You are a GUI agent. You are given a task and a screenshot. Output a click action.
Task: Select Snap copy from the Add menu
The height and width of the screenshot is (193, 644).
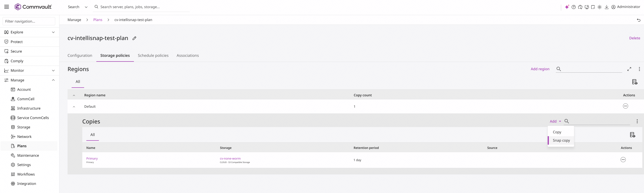[561, 140]
